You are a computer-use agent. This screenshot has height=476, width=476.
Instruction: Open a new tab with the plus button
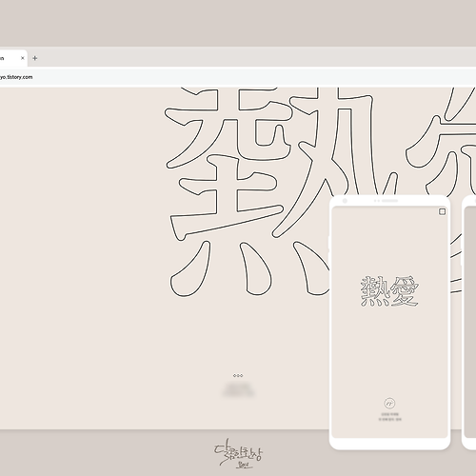pos(35,58)
